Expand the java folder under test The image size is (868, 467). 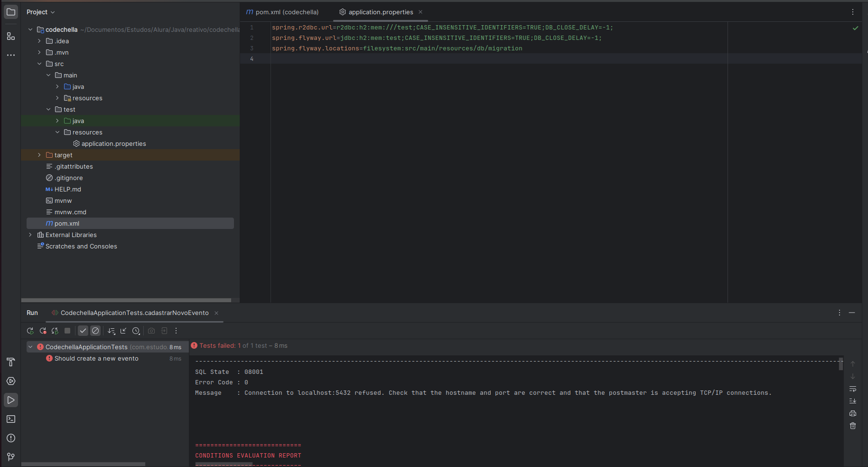point(57,121)
